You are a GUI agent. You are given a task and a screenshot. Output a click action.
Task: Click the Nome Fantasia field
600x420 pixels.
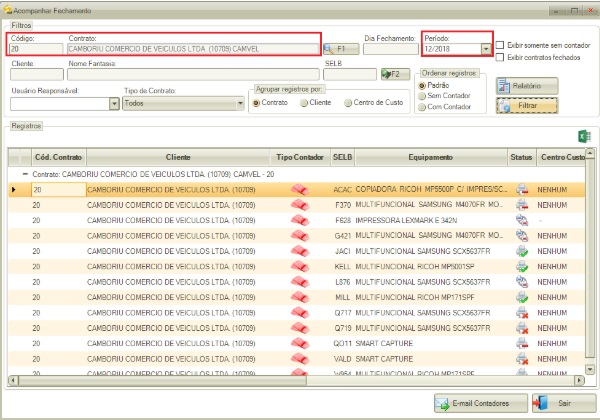(193, 74)
